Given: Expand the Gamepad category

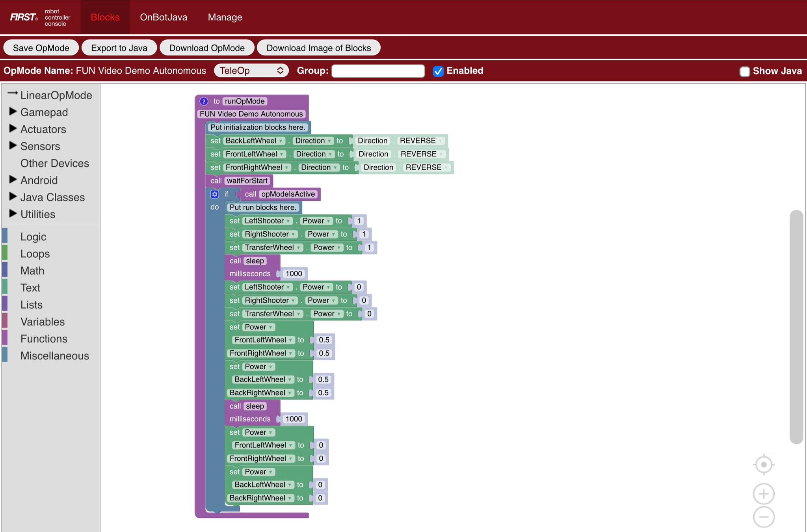Looking at the screenshot, I should pos(13,112).
